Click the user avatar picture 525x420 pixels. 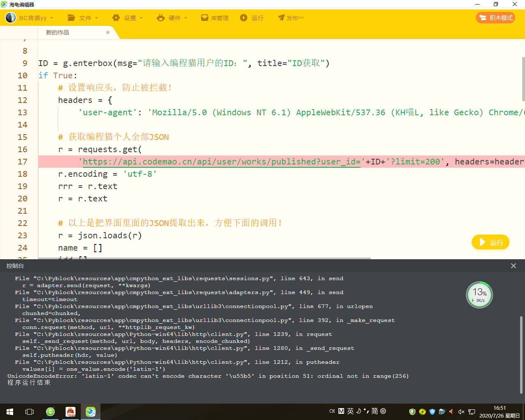pos(11,18)
